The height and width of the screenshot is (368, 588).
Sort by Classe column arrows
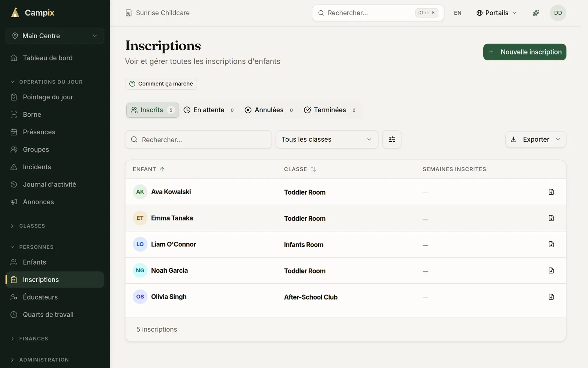coord(313,169)
